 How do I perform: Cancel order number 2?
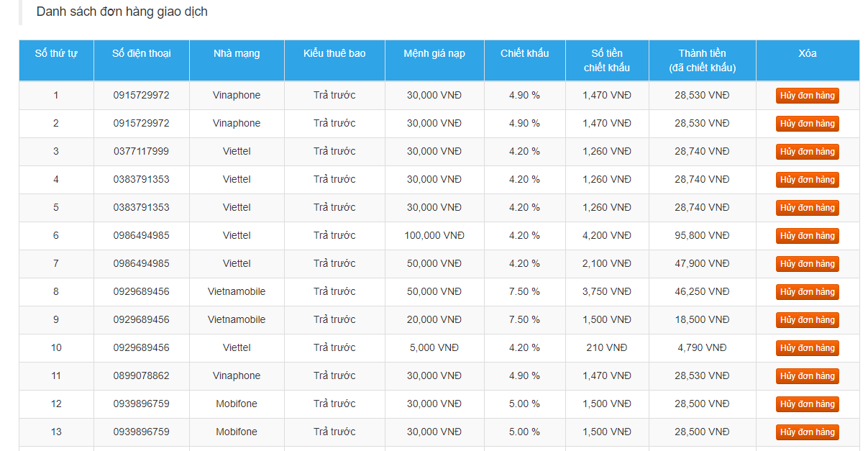coord(807,124)
